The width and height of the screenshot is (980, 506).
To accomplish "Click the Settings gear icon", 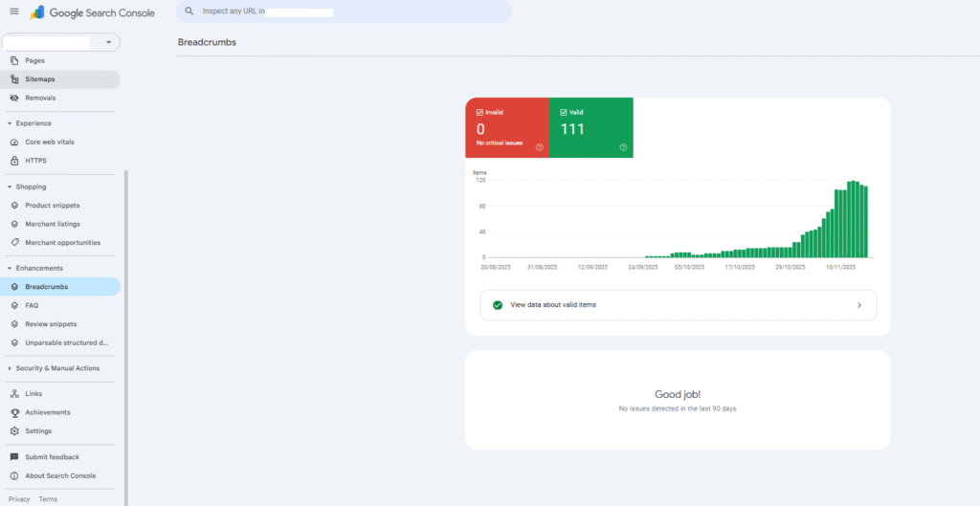I will click(x=14, y=431).
